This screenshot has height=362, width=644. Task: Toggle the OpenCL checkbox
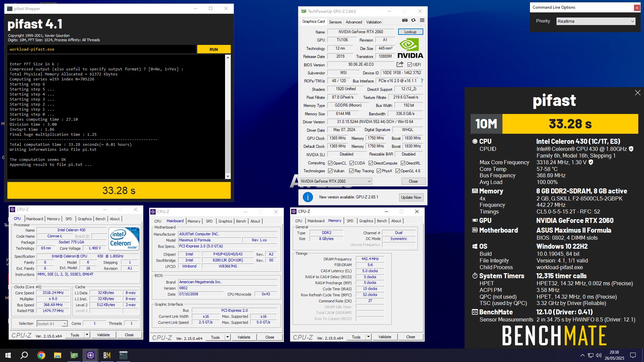coord(330,163)
